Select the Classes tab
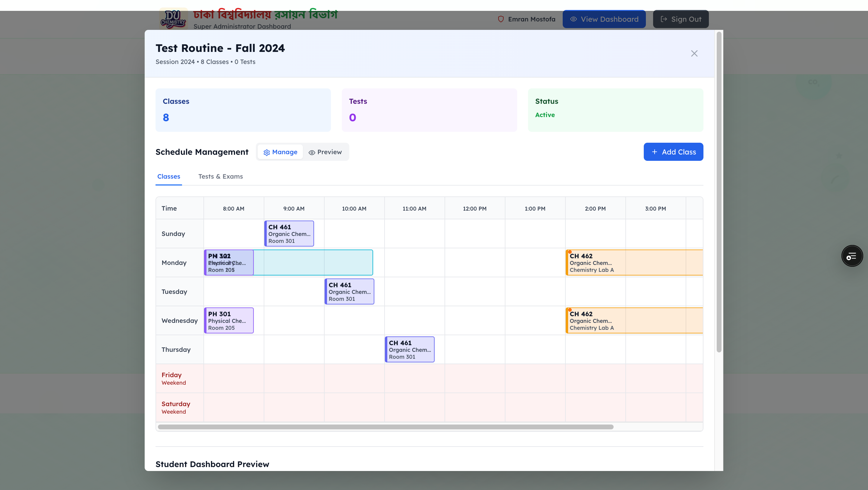Image resolution: width=868 pixels, height=490 pixels. [x=168, y=177]
